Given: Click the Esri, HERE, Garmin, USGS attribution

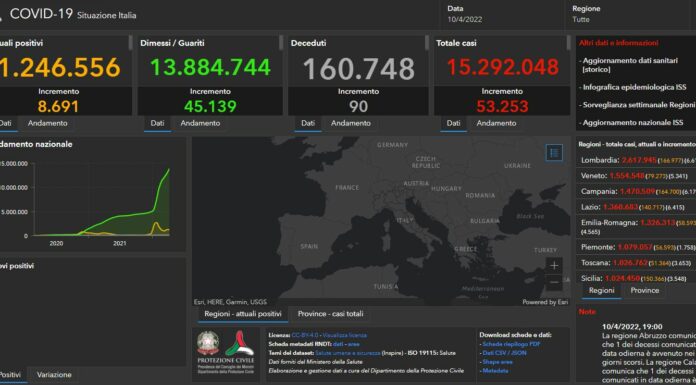Looking at the screenshot, I should pos(230,302).
